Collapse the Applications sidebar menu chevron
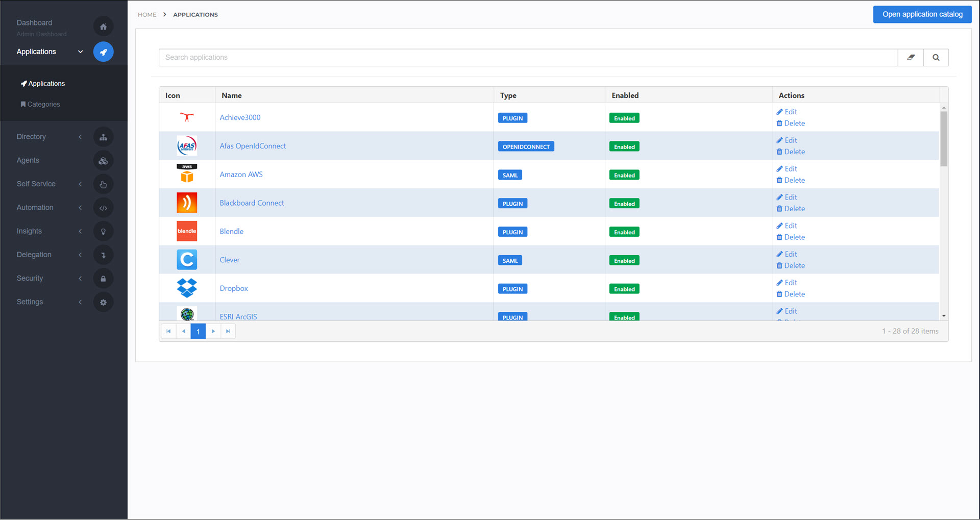980x520 pixels. click(x=80, y=52)
